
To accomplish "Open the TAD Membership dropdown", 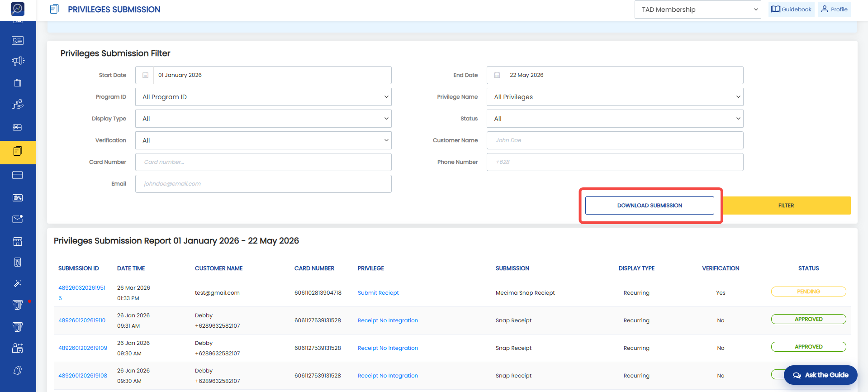I will (x=698, y=10).
